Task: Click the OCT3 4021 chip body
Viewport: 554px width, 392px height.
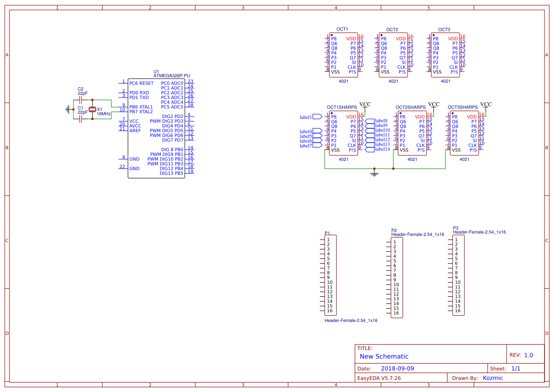Action: point(445,55)
